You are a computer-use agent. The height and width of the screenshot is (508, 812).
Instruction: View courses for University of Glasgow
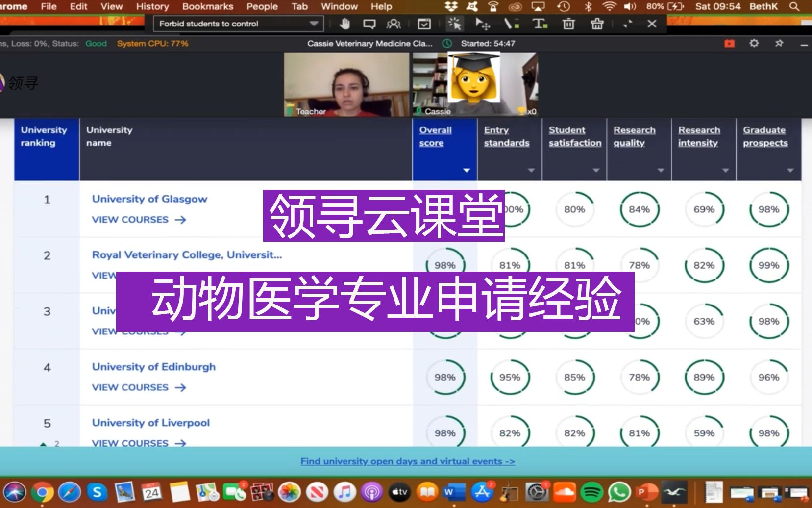pos(139,220)
